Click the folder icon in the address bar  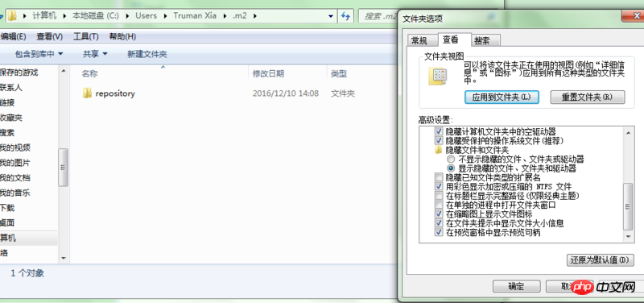pyautogui.click(x=12, y=16)
